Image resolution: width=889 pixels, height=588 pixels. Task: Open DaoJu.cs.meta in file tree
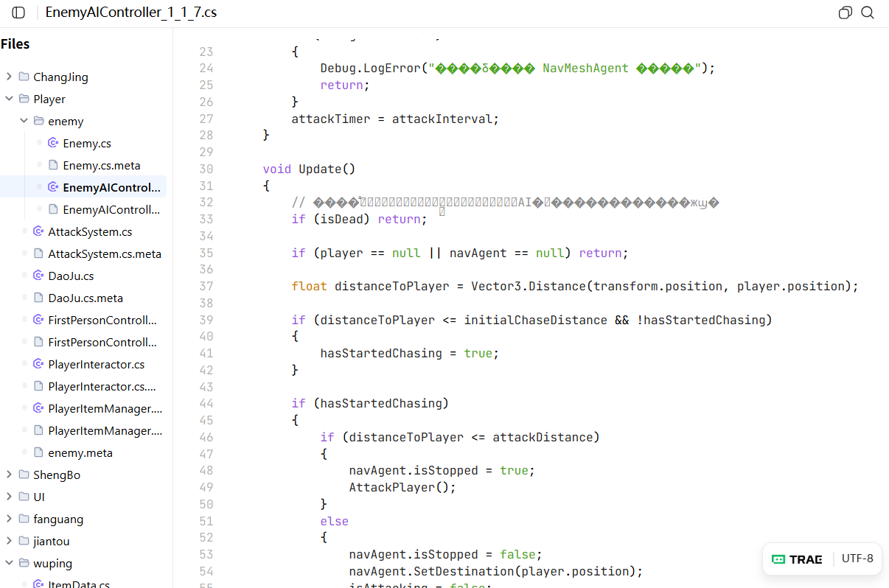coord(86,298)
